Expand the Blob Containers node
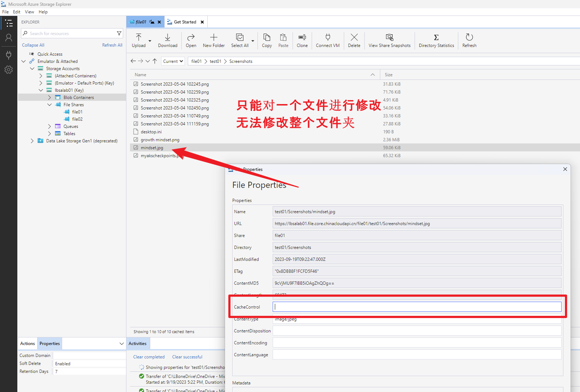Viewport: 580px width, 392px height. (x=49, y=98)
